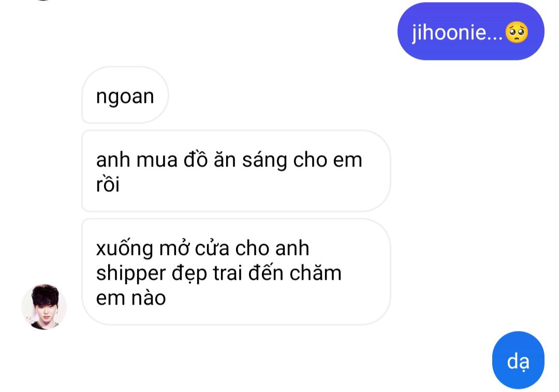Click the words "em nào" in last received bubble

tap(131, 298)
